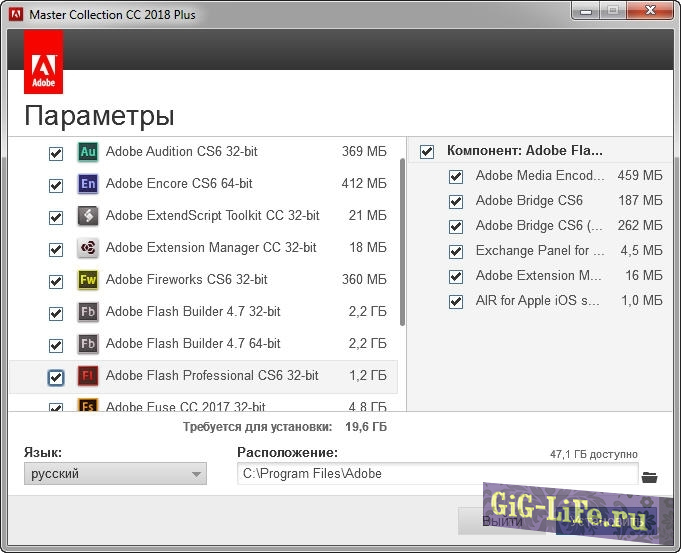Click the Adobe Audition CS6 icon
The height and width of the screenshot is (553, 681).
[87, 152]
